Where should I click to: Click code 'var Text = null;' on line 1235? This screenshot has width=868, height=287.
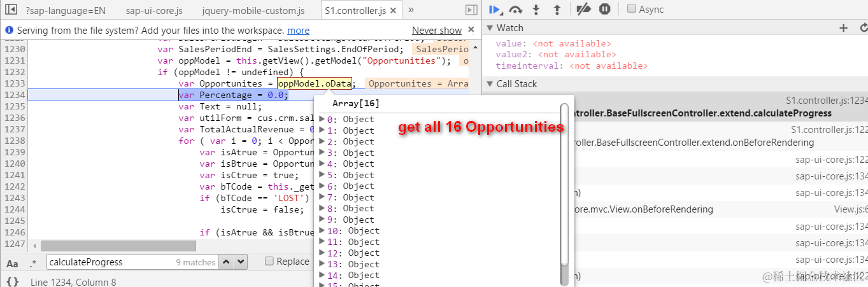pyautogui.click(x=220, y=106)
